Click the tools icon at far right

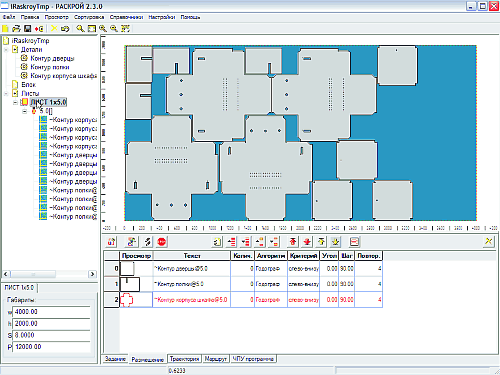pyautogui.click(x=489, y=241)
